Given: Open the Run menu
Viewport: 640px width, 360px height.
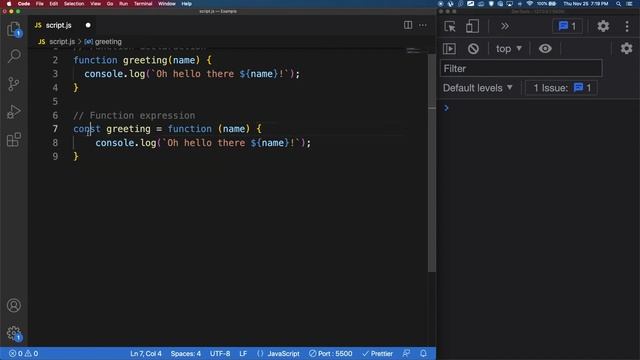Looking at the screenshot, I should pos(123,4).
